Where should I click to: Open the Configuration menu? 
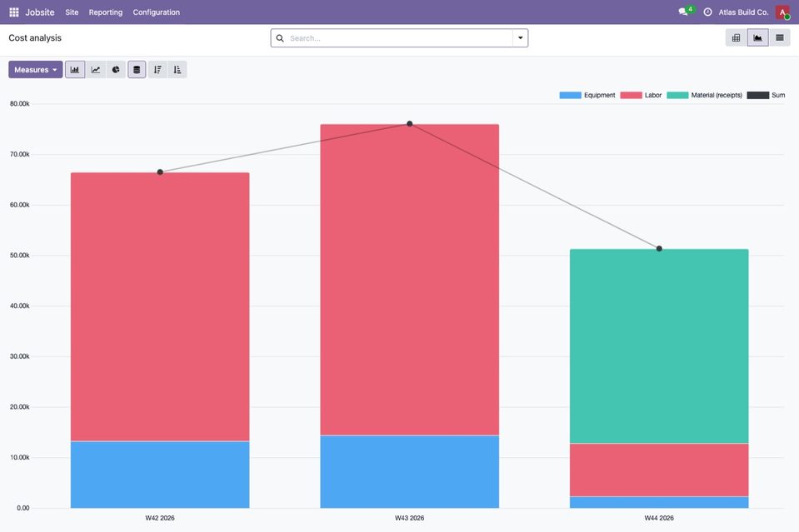click(x=157, y=12)
